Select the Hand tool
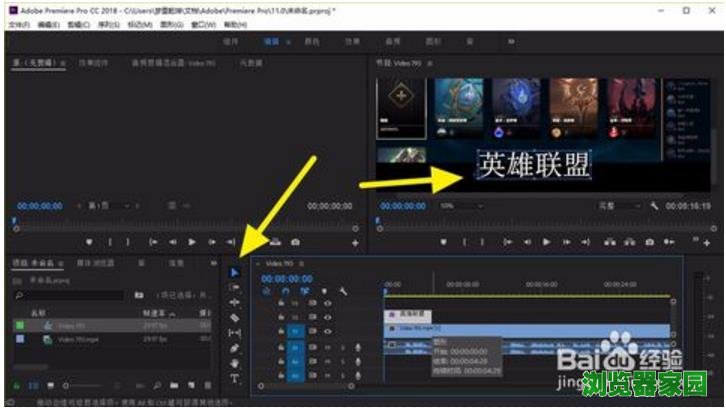726x408 pixels. (x=235, y=363)
